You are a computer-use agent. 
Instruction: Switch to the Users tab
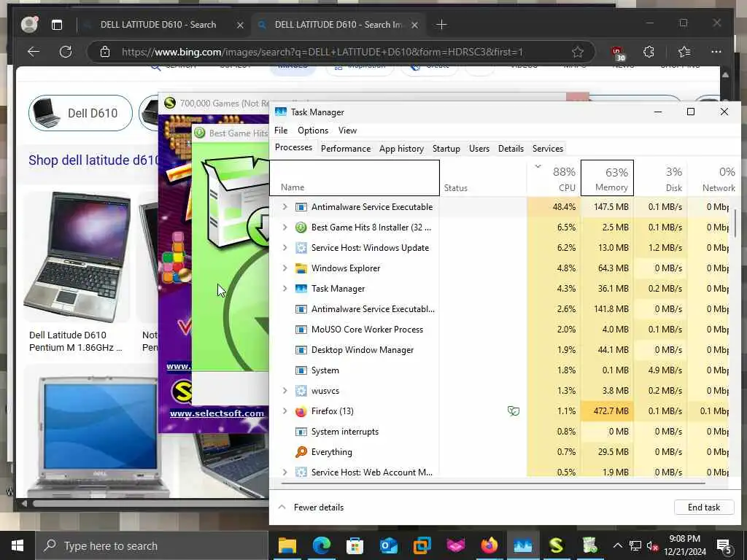tap(479, 149)
